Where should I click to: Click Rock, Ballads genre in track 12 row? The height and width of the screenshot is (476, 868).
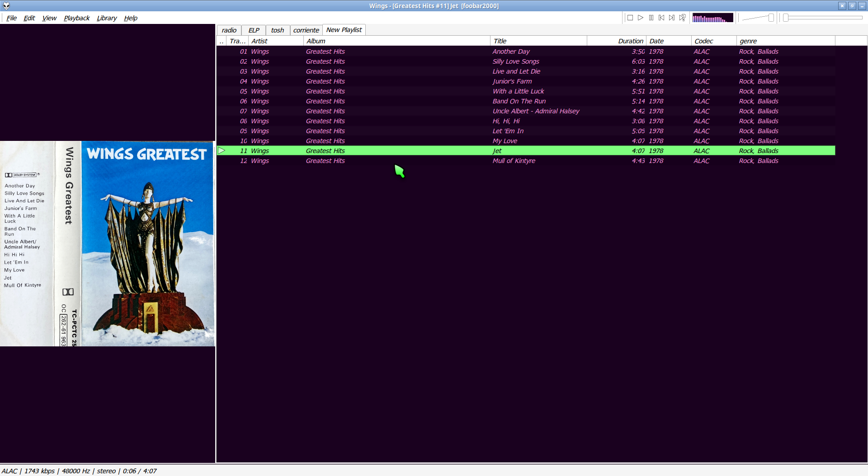(x=759, y=161)
